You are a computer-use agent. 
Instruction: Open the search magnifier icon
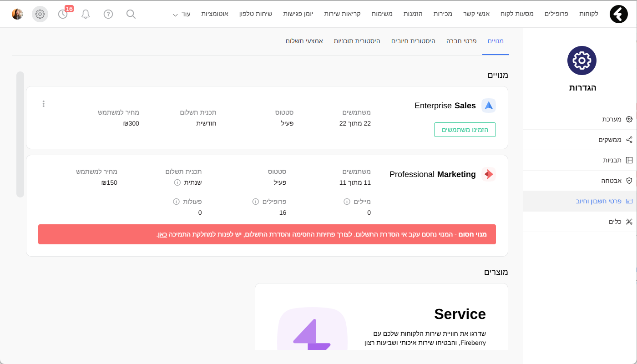click(x=131, y=14)
